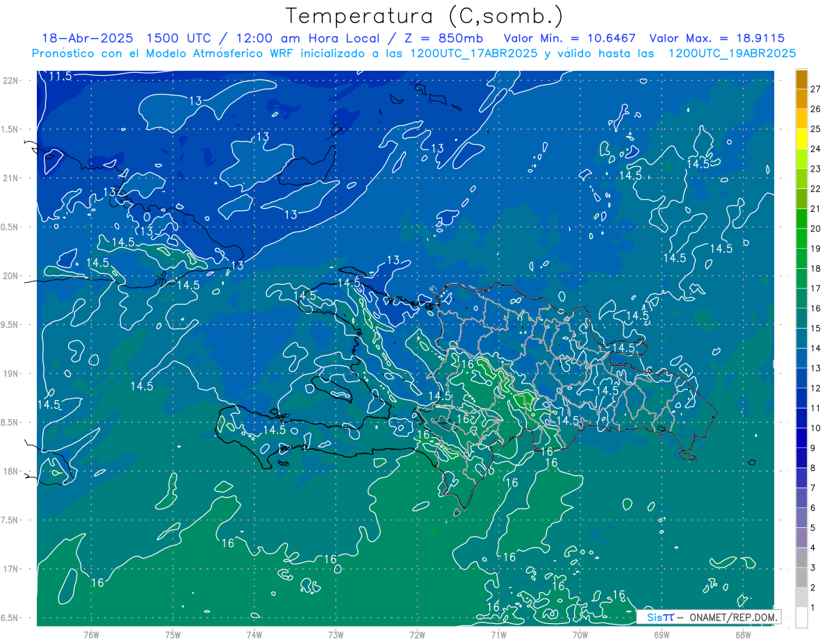Click the "17N" latitude axis label
Screen dimensions: 834x644
[x=11, y=570]
